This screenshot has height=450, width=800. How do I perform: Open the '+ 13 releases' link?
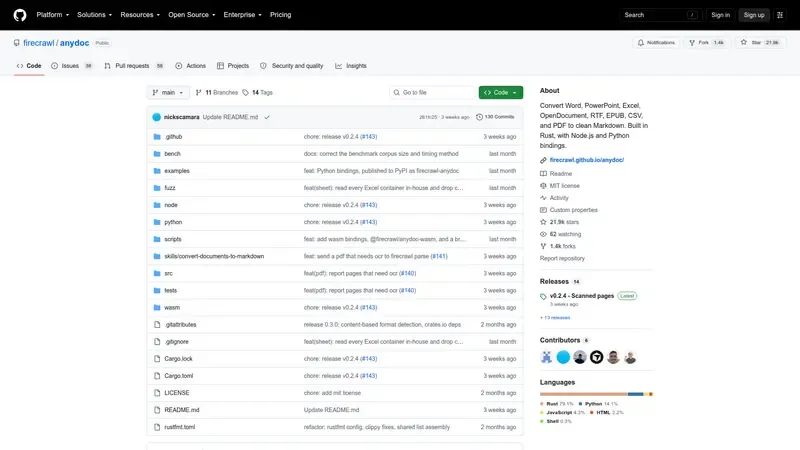[x=555, y=318]
